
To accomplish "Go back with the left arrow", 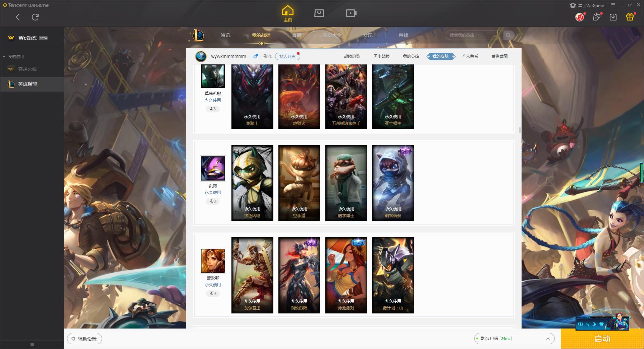I will coord(18,17).
